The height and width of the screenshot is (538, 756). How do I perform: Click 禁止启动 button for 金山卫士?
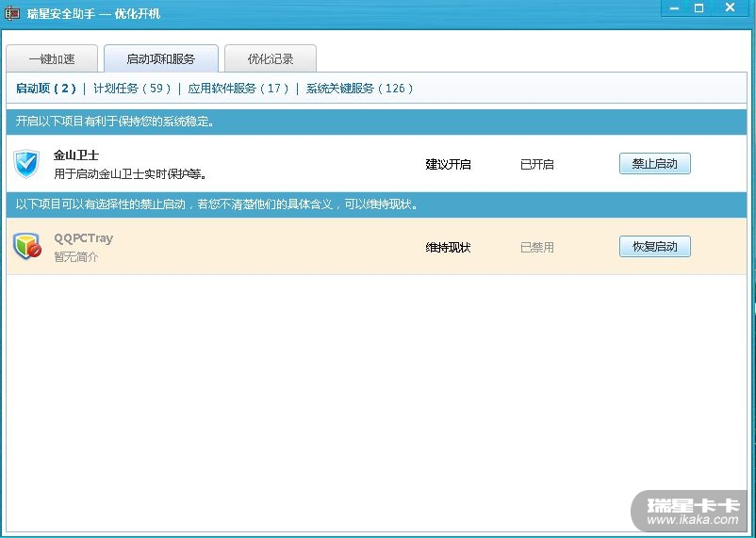click(x=655, y=163)
